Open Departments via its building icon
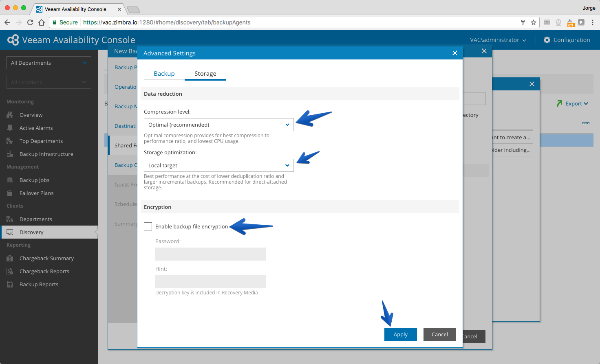The image size is (600, 364). [10, 219]
